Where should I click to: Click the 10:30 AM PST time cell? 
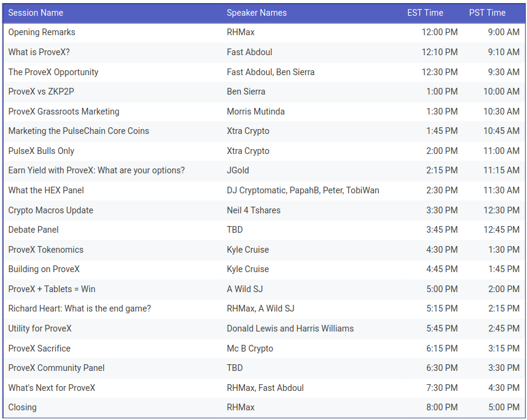point(502,112)
